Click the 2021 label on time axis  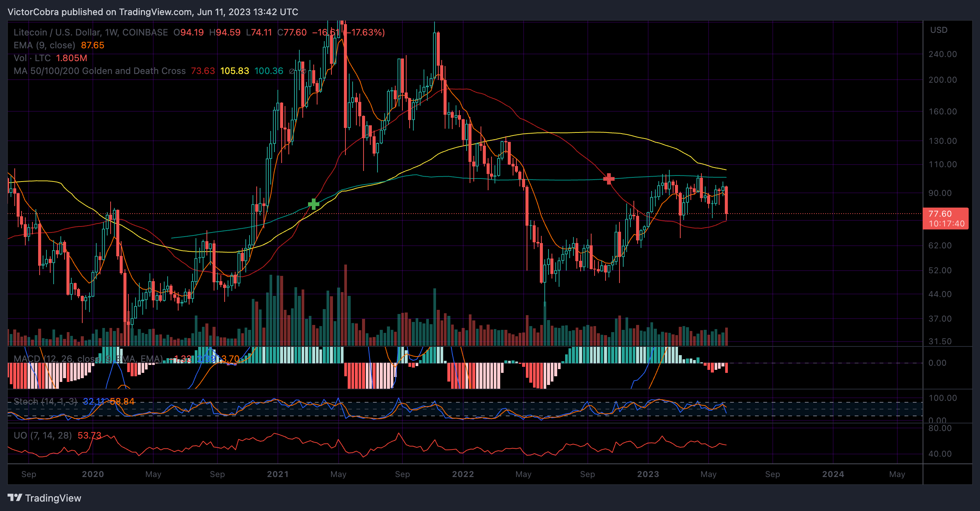(278, 474)
